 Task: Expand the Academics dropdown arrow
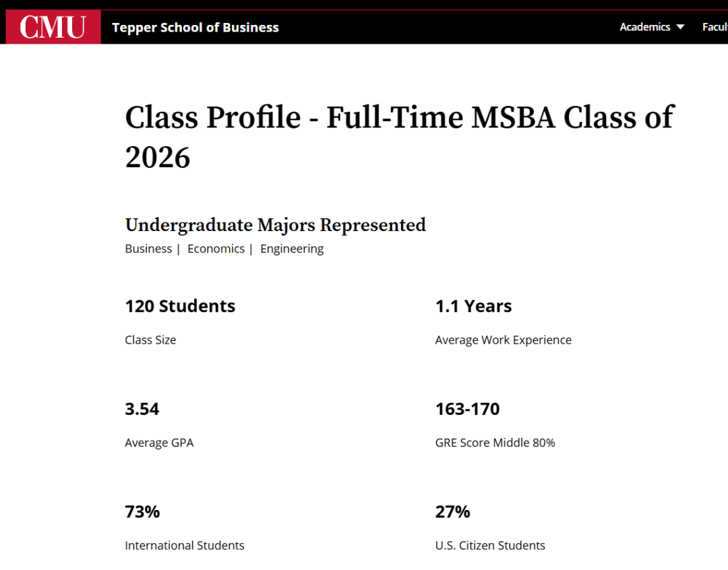[x=680, y=27]
